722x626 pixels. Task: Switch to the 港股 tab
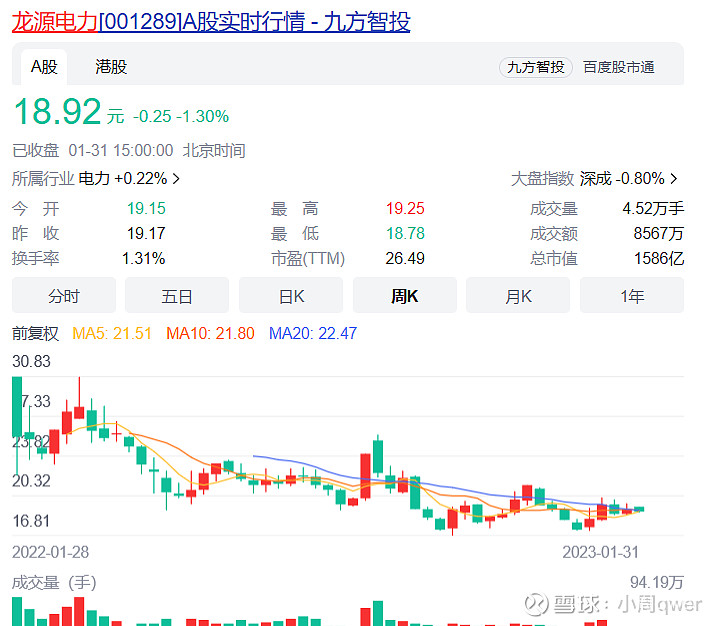(111, 67)
